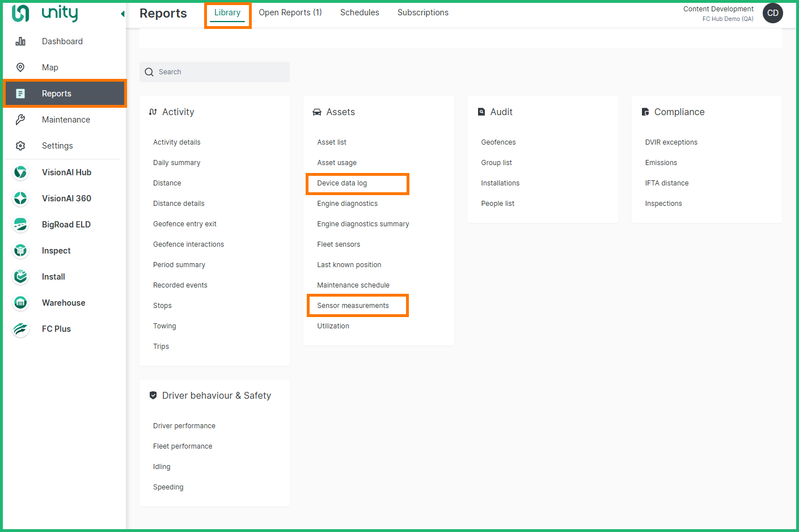Open the VisionAI 360 icon
The height and width of the screenshot is (532, 799).
click(x=20, y=199)
